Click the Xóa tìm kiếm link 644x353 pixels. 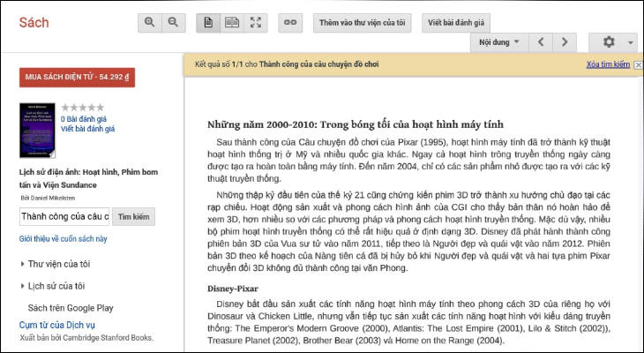(608, 64)
